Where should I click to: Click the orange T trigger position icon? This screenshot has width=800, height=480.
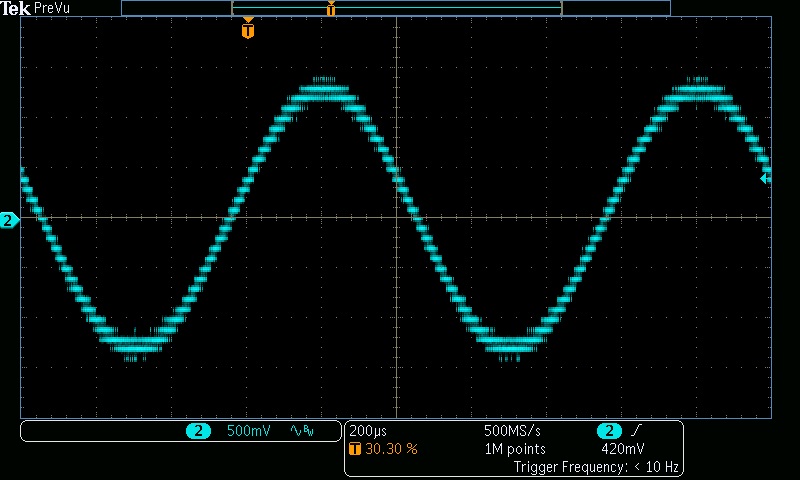point(355,449)
